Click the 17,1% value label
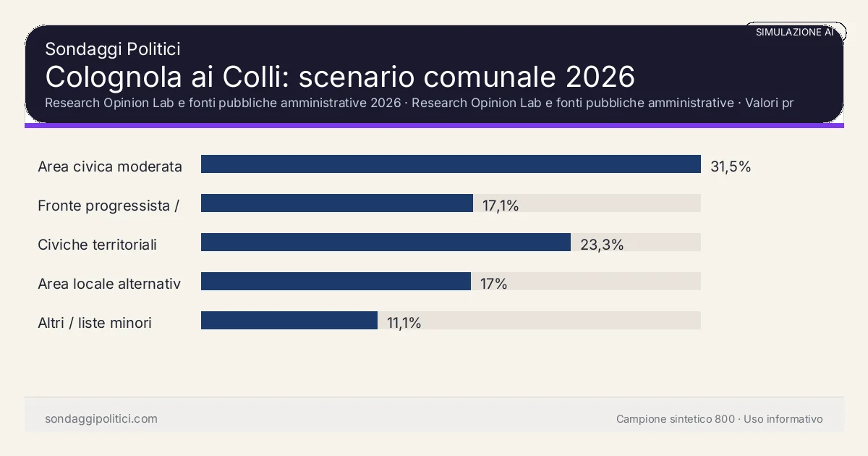The height and width of the screenshot is (456, 868). (x=501, y=206)
